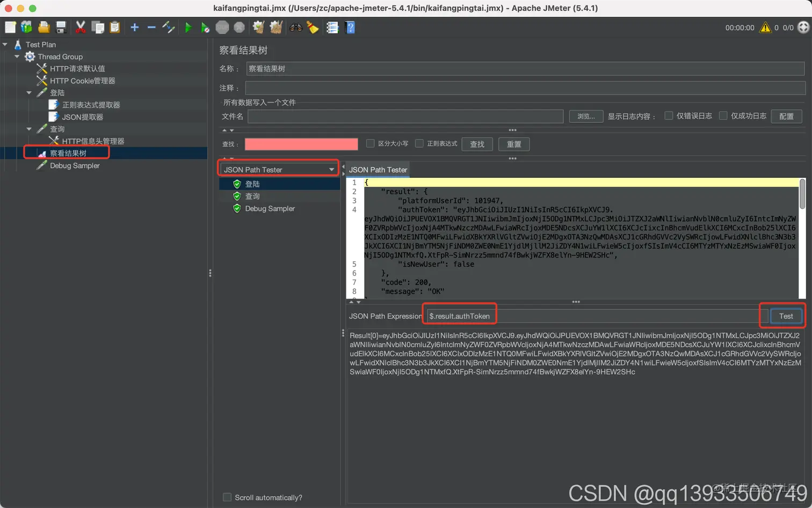812x508 pixels.
Task: Click the remote engines globe icon
Action: pos(803,27)
